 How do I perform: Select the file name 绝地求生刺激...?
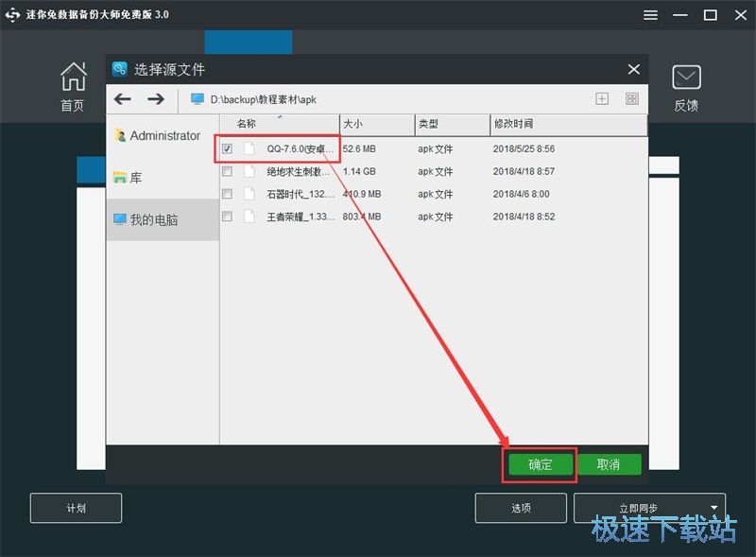point(298,172)
